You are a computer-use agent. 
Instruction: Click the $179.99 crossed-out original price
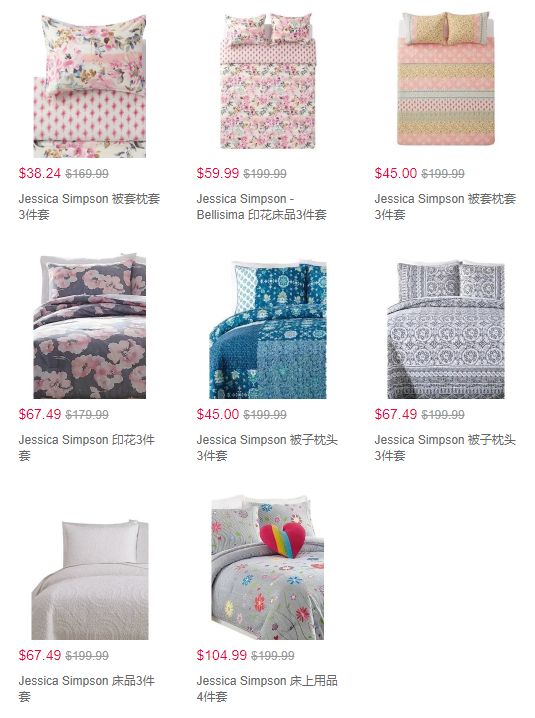click(87, 414)
